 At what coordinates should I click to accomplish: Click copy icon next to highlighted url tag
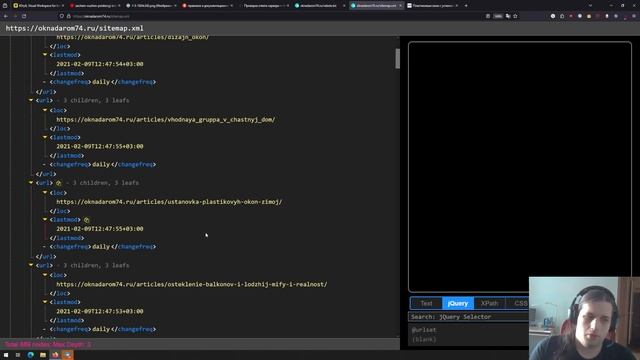[x=58, y=183]
